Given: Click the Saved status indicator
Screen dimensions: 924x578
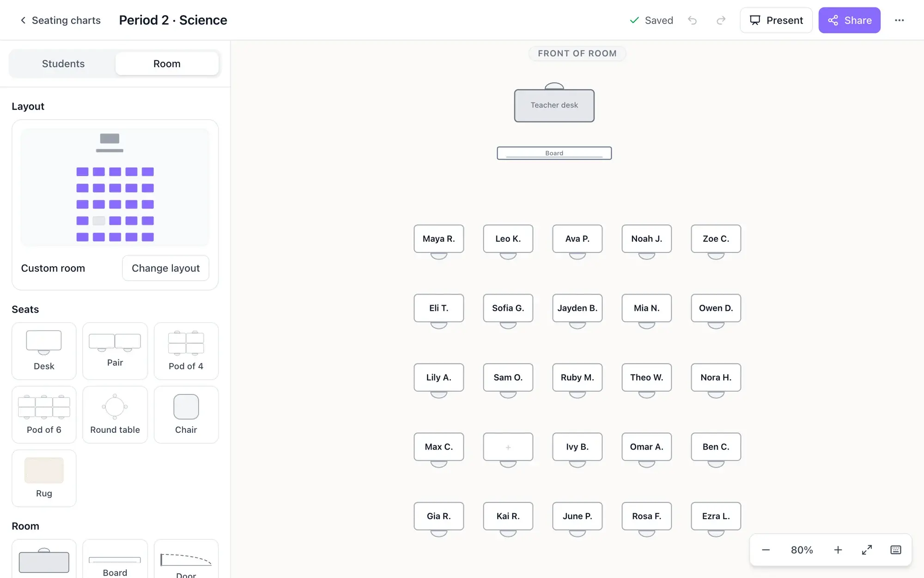Looking at the screenshot, I should click(651, 20).
